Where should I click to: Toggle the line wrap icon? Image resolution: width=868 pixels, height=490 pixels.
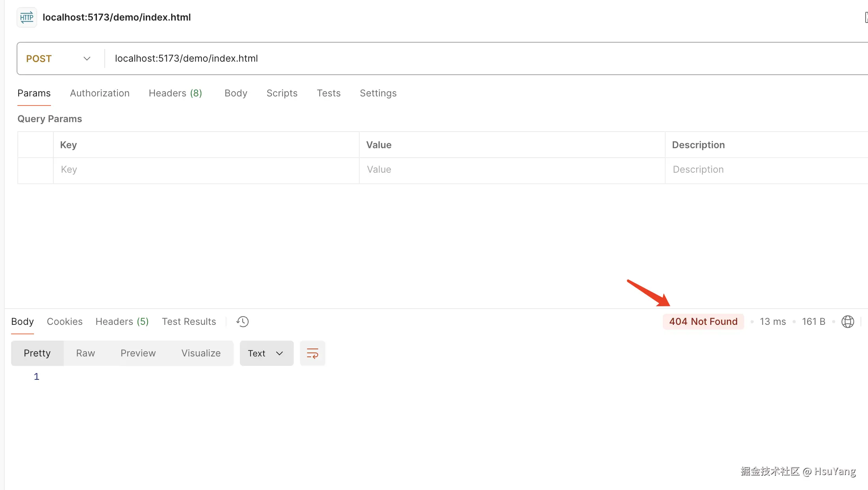point(312,353)
